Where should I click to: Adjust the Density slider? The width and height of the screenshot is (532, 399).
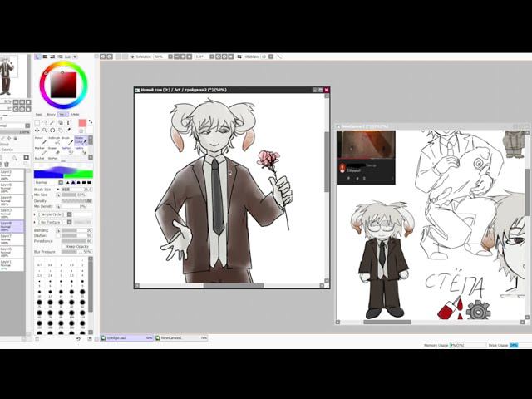[76, 201]
